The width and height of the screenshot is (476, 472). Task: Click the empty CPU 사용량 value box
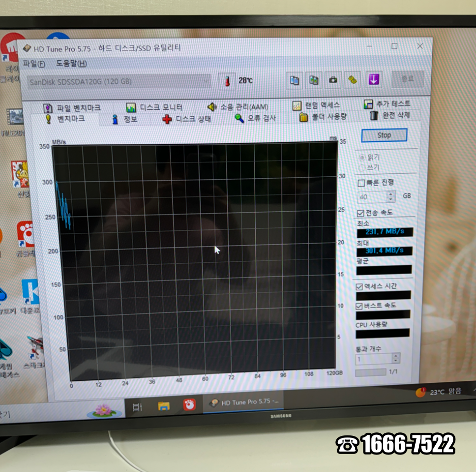coord(383,333)
